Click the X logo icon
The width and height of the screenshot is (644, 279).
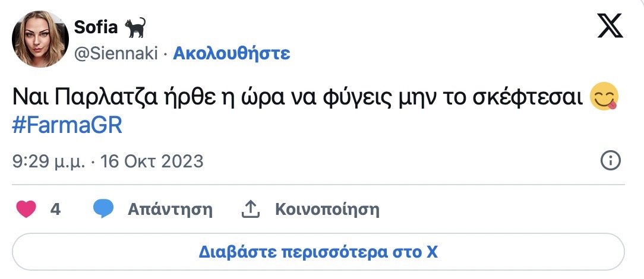click(610, 26)
